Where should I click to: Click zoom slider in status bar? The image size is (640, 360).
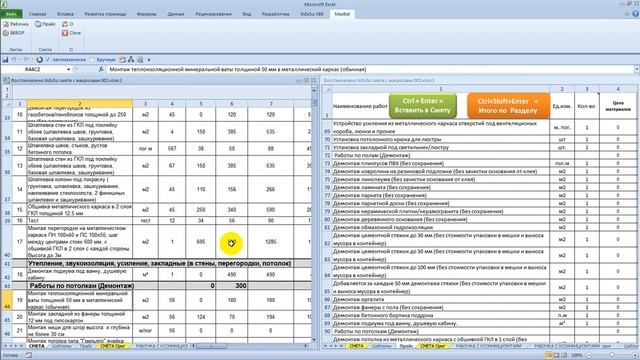611,356
